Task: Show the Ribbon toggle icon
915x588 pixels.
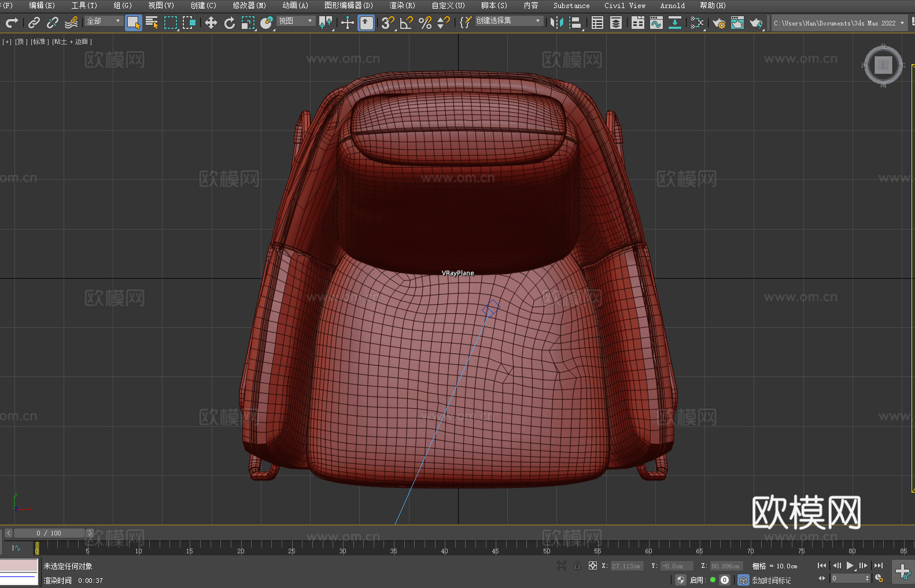Action: point(638,23)
